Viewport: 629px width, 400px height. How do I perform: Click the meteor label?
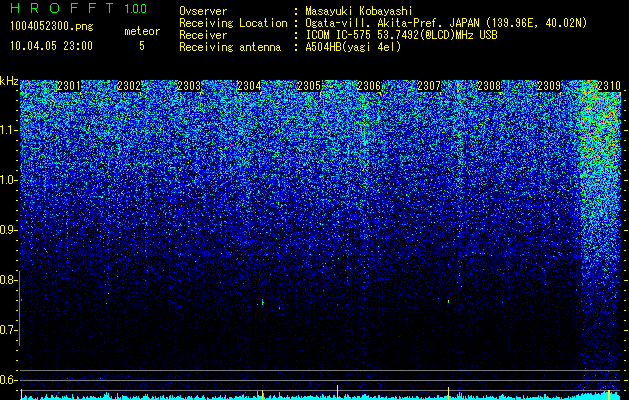pyautogui.click(x=142, y=31)
